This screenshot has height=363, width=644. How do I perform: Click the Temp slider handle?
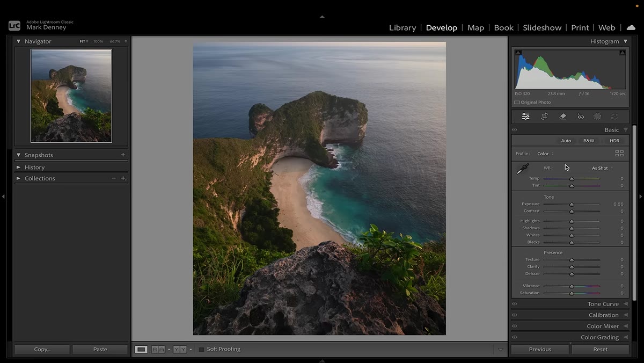point(572,179)
